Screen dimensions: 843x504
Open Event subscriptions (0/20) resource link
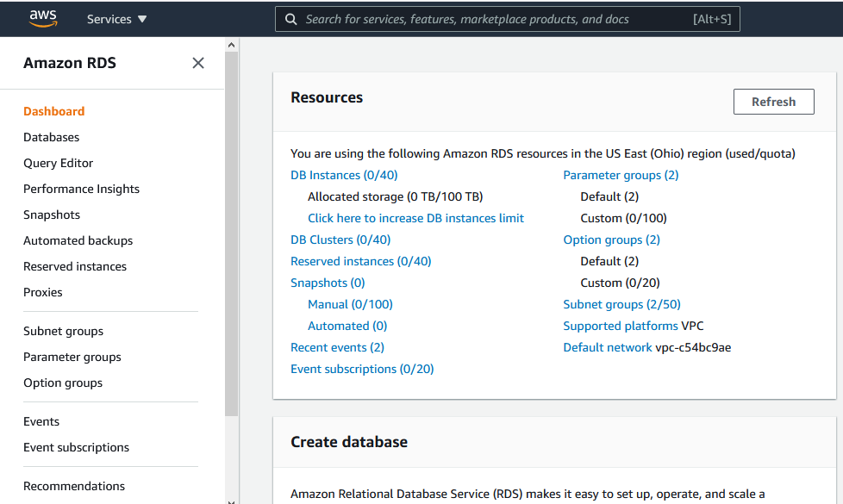coord(362,369)
